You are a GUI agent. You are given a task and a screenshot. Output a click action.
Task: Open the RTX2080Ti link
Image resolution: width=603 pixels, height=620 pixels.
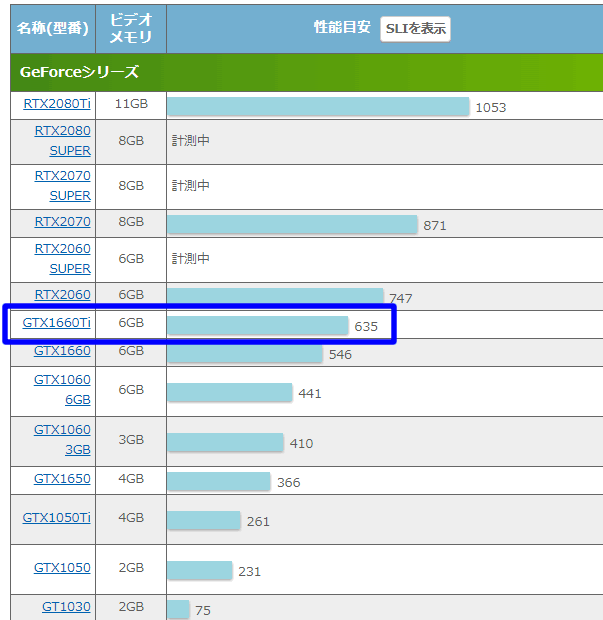pos(57,104)
